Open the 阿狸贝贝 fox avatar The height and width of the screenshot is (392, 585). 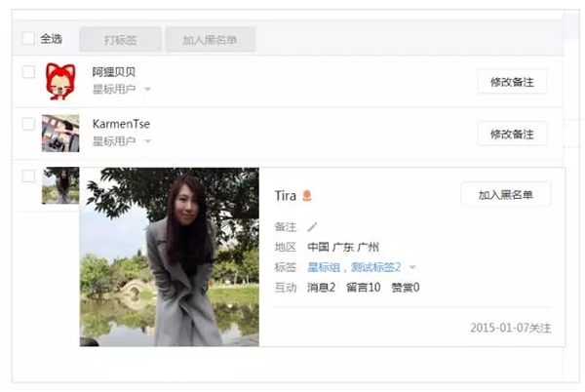pos(60,82)
